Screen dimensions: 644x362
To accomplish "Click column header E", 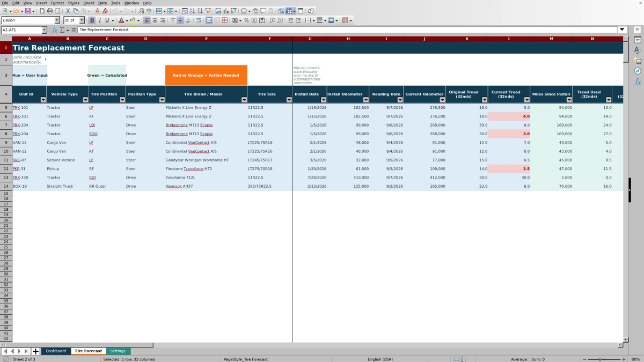I will pyautogui.click(x=206, y=39).
